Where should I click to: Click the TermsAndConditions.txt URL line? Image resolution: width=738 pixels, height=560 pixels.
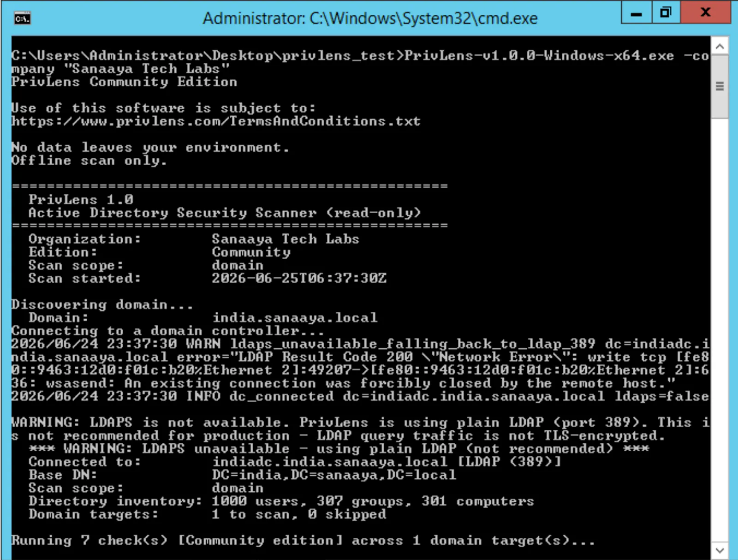216,121
